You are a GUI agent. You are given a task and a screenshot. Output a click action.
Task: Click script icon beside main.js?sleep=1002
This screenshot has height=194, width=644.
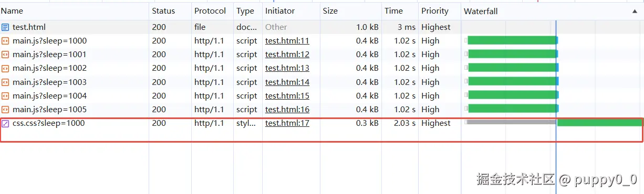5,68
